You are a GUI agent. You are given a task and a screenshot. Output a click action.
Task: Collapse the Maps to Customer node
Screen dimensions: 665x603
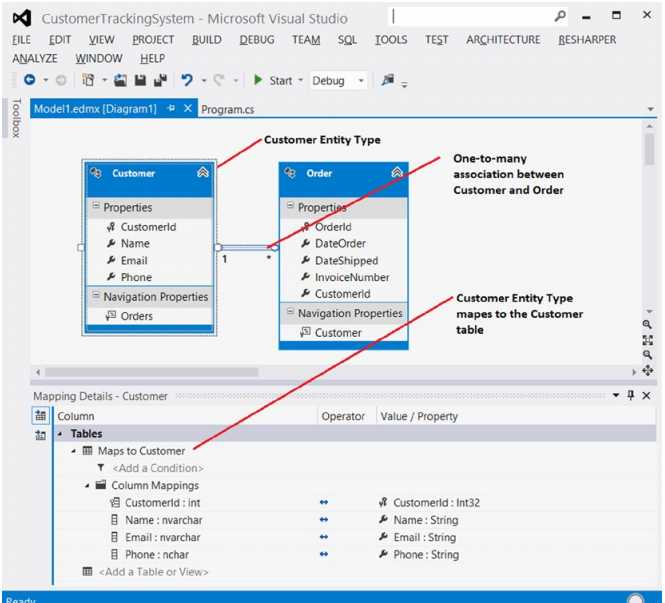[73, 451]
